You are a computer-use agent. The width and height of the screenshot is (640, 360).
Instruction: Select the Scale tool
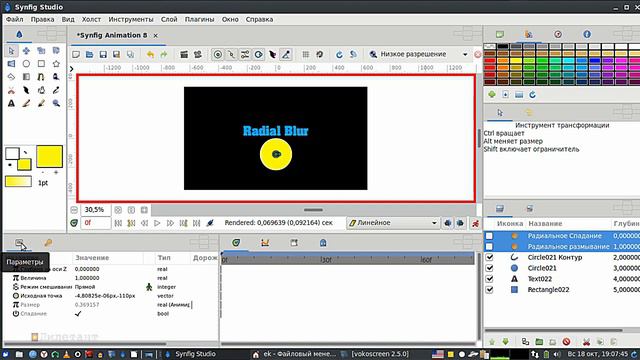point(41,51)
